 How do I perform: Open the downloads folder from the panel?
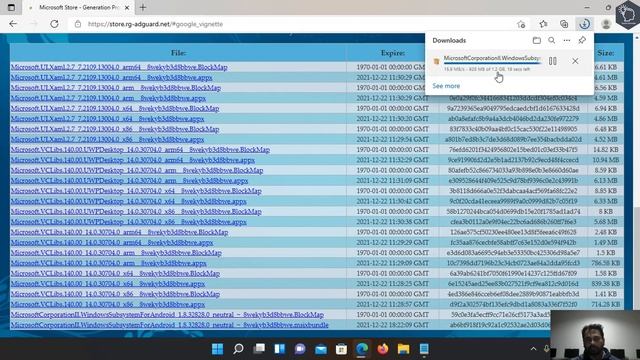pos(537,40)
